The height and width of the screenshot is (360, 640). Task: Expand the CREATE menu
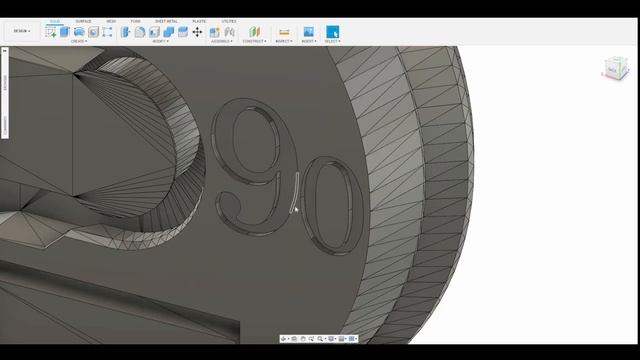click(x=79, y=41)
